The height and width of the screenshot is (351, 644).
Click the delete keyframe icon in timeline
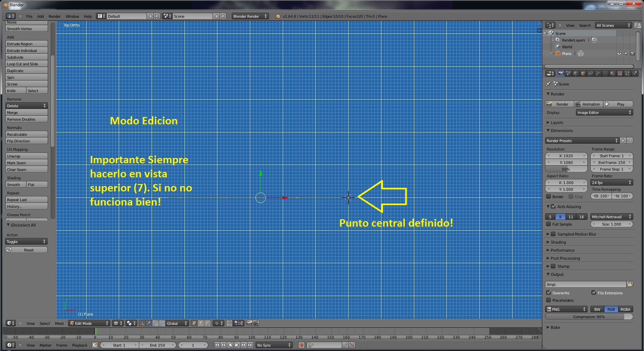[352, 345]
